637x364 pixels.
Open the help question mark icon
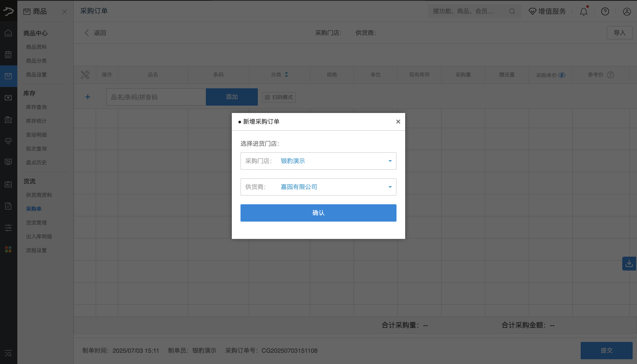(x=605, y=11)
